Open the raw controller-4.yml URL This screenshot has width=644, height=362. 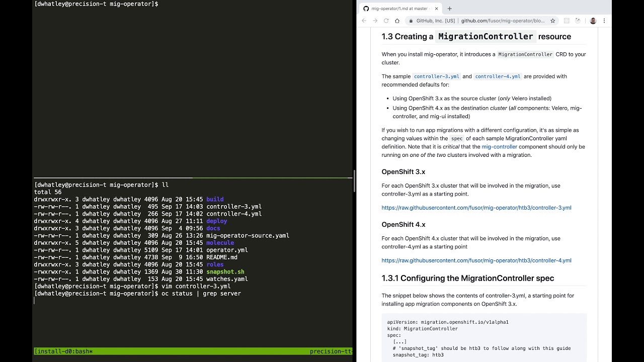pos(476,260)
